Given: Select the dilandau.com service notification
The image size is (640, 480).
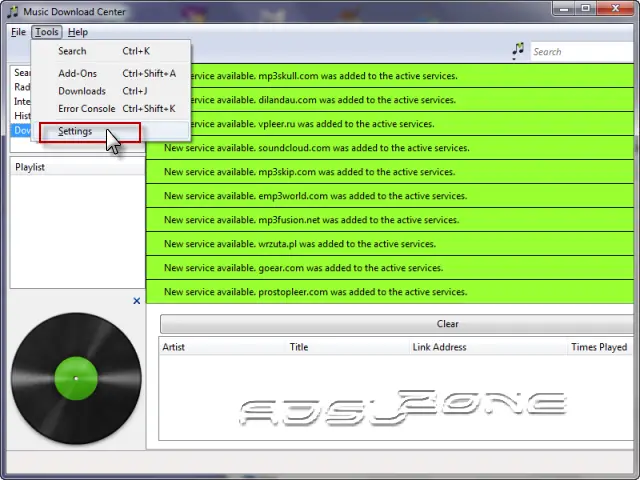Looking at the screenshot, I should 390,100.
